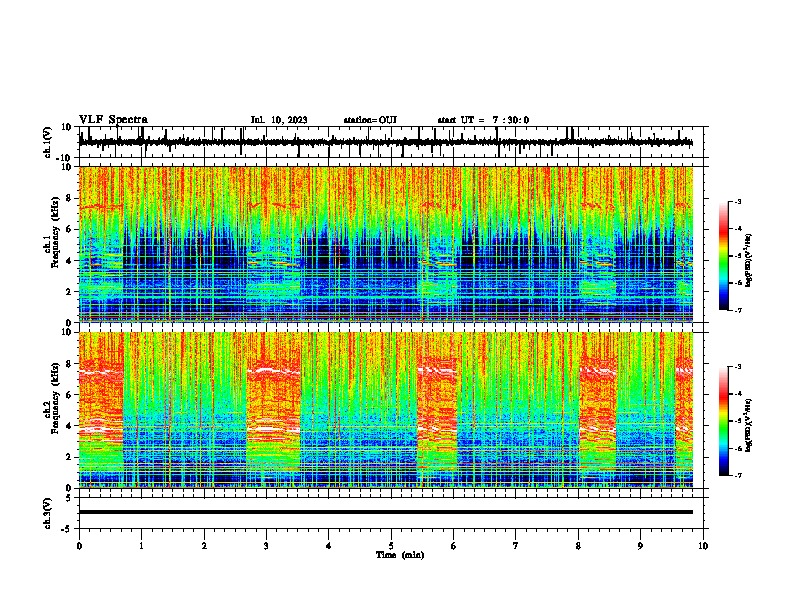792x612 pixels.
Task: Click the "0" tick on the time axis
Action: 79,546
